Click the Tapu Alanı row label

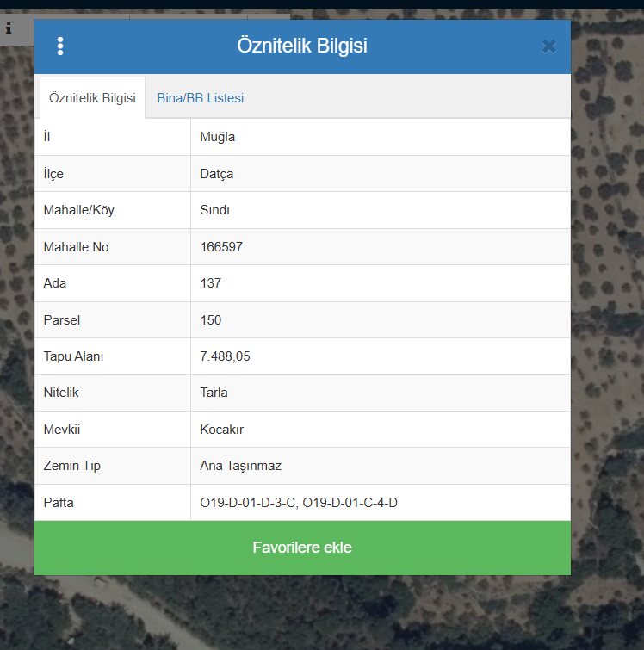[x=73, y=356]
